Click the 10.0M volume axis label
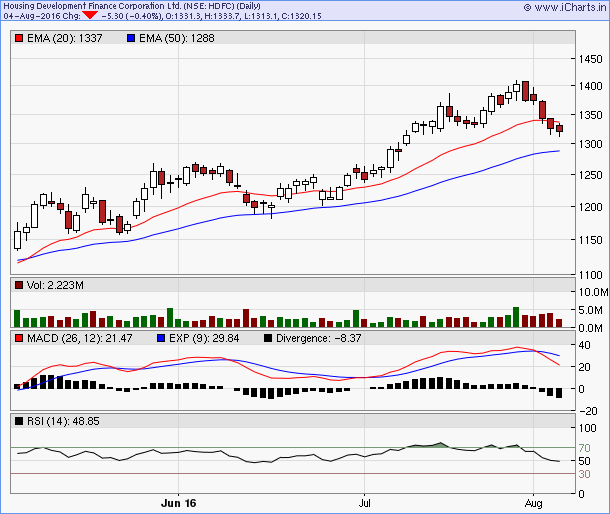The width and height of the screenshot is (610, 514). [x=593, y=292]
